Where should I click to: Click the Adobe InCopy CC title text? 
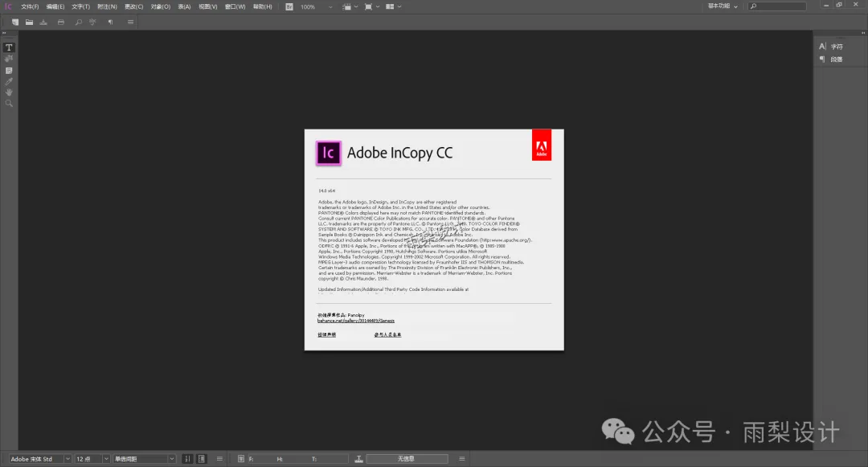[x=399, y=153]
